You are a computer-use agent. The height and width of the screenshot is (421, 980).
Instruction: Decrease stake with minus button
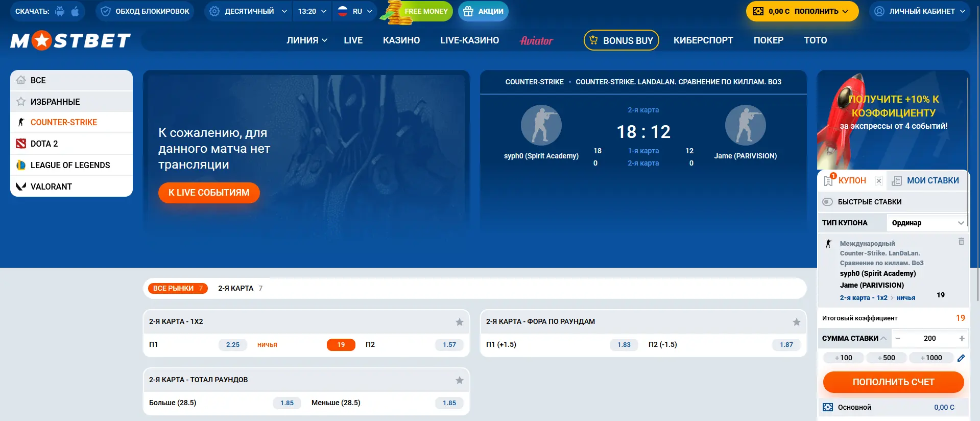[x=898, y=338]
